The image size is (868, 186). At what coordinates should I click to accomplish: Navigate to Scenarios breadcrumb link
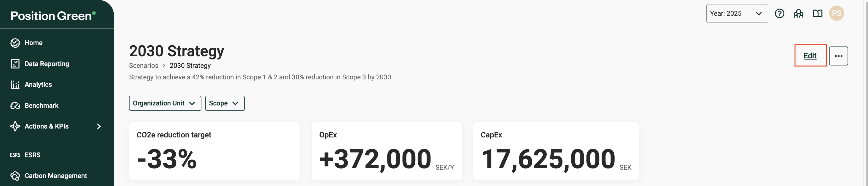pyautogui.click(x=144, y=65)
